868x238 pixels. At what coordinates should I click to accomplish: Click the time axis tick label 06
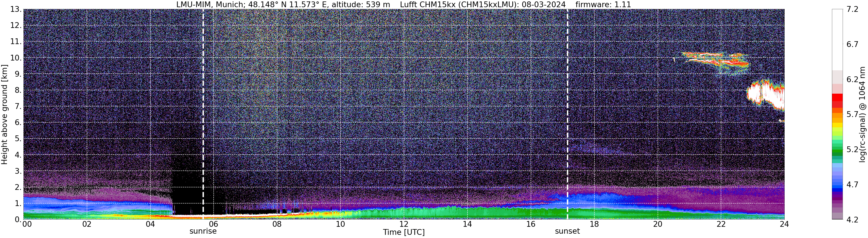[x=214, y=224]
